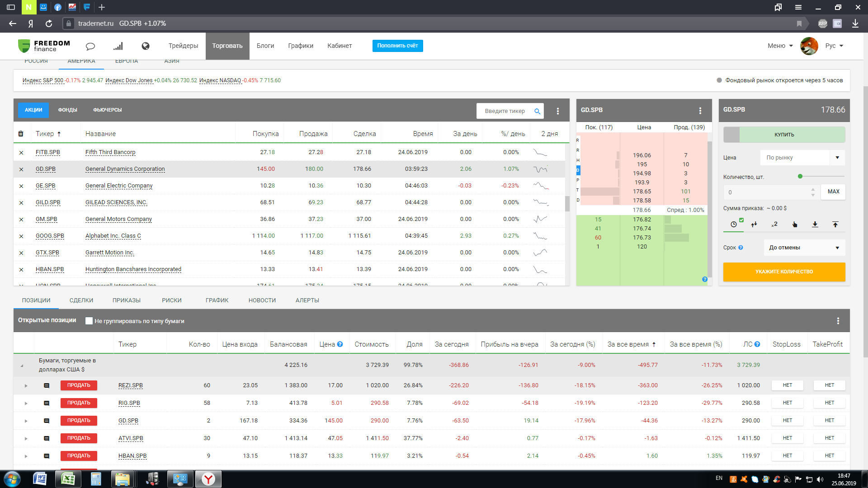Viewport: 868px width, 488px height.
Task: Open the globe icon in header
Action: pyautogui.click(x=146, y=46)
